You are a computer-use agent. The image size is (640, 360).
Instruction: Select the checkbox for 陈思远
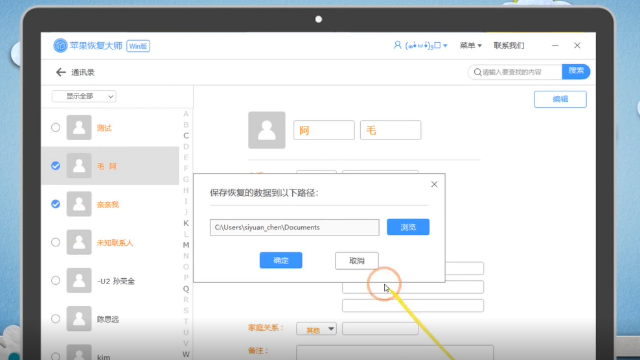(56, 318)
